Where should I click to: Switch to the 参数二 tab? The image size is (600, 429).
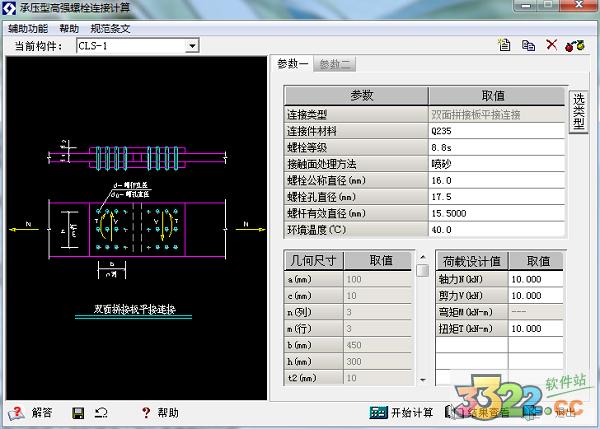click(x=335, y=64)
